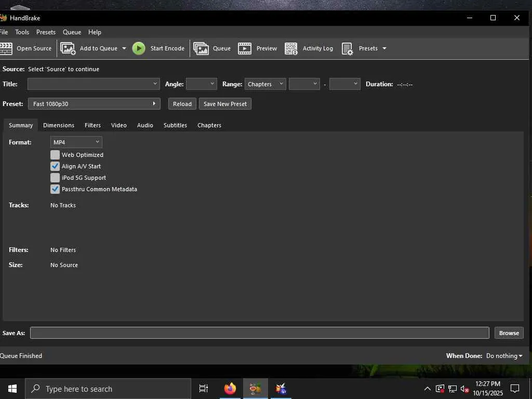The width and height of the screenshot is (532, 399).
Task: Open the Angle dropdown
Action: coord(202,84)
